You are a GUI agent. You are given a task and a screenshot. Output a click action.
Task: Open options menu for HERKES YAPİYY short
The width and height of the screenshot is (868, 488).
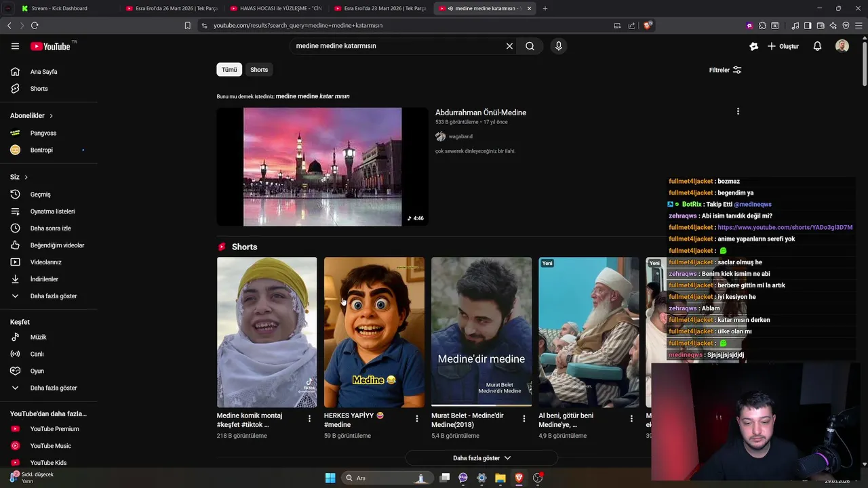416,419
